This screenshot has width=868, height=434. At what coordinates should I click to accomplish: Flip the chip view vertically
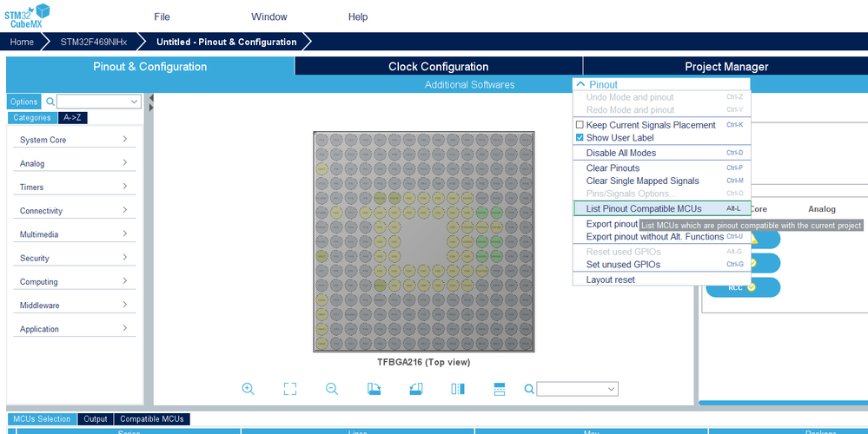(500, 389)
